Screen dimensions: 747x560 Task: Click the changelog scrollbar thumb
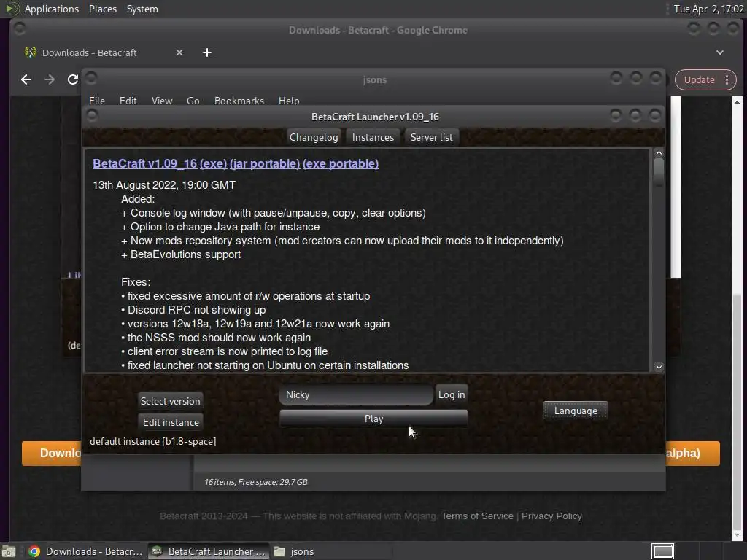coord(659,172)
